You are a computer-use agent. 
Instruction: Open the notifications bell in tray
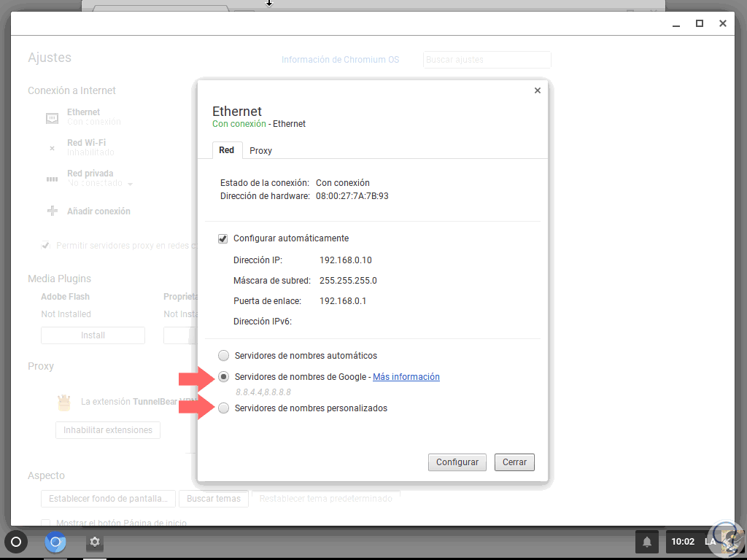647,542
